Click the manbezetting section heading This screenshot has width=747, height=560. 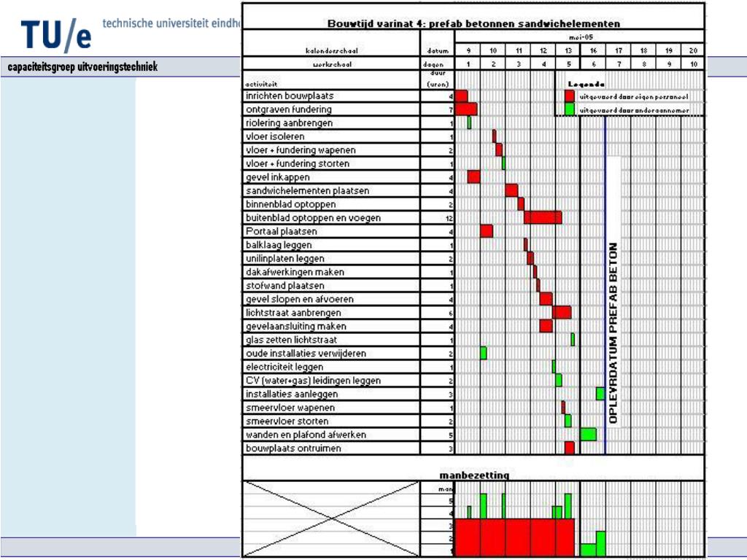pos(474,475)
